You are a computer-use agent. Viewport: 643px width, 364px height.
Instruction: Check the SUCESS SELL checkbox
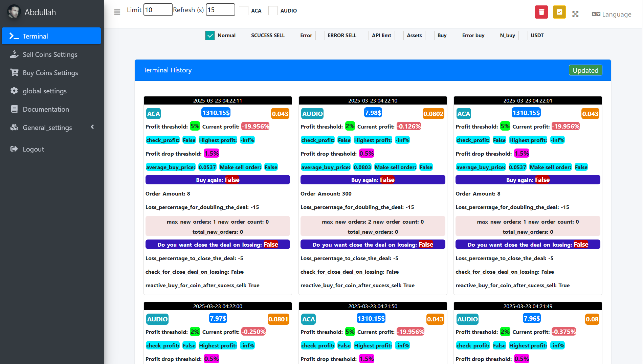point(243,35)
